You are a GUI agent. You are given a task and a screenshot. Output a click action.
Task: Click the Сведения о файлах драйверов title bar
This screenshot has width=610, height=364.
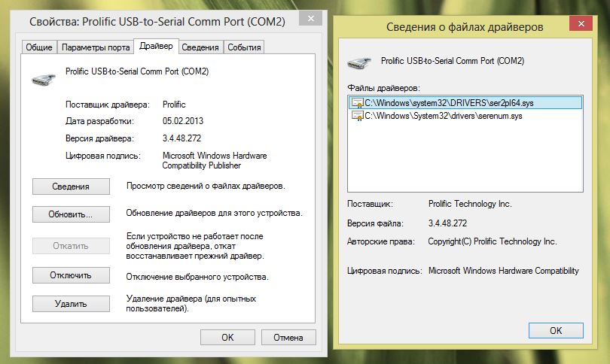465,27
